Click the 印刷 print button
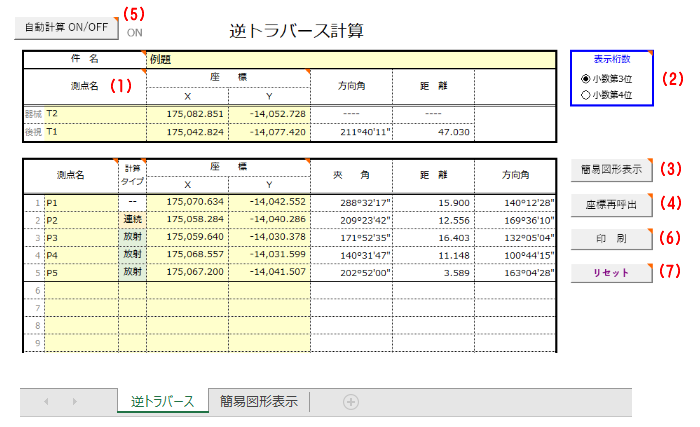 point(610,239)
